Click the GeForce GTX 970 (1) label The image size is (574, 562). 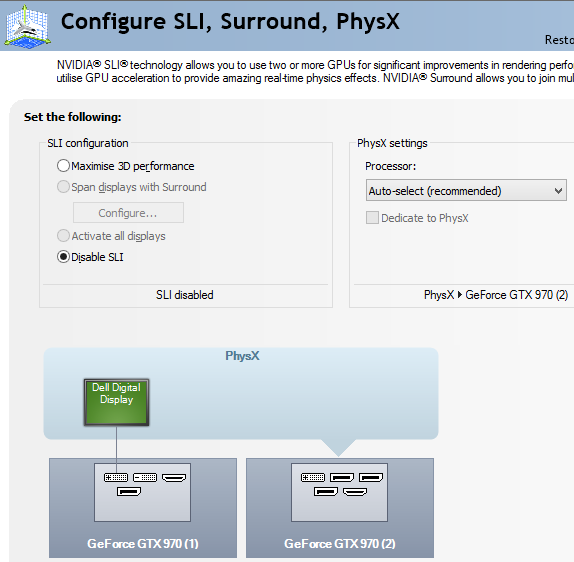[143, 543]
